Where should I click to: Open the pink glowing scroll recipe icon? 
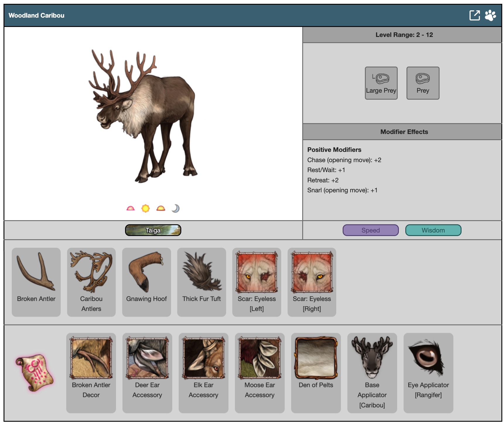35,373
